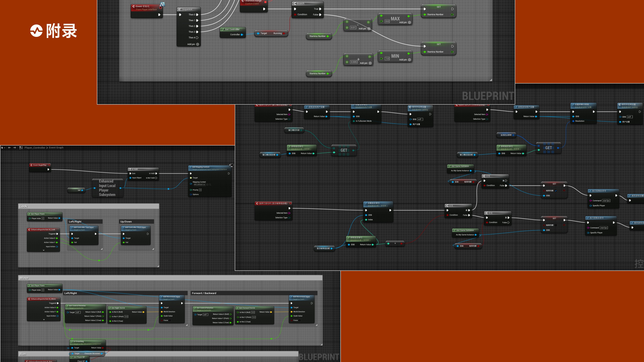Click the 0.005 value field on add node
This screenshot has height=362, width=644.
tap(354, 62)
